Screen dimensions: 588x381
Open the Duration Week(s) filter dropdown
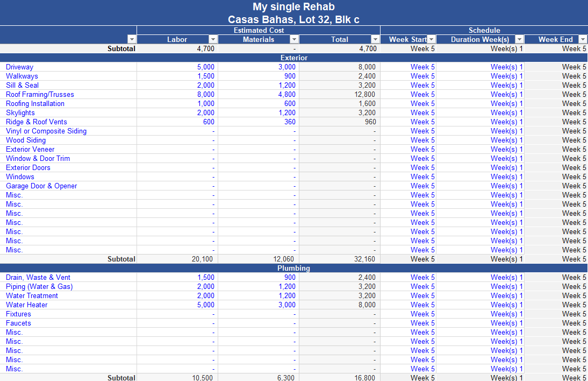click(519, 39)
